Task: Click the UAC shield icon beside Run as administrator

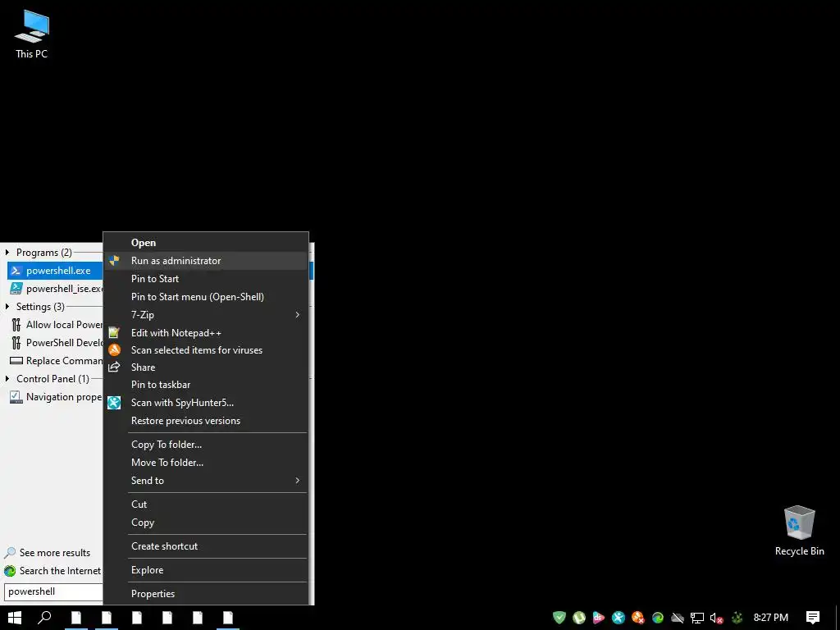Action: pyautogui.click(x=114, y=261)
